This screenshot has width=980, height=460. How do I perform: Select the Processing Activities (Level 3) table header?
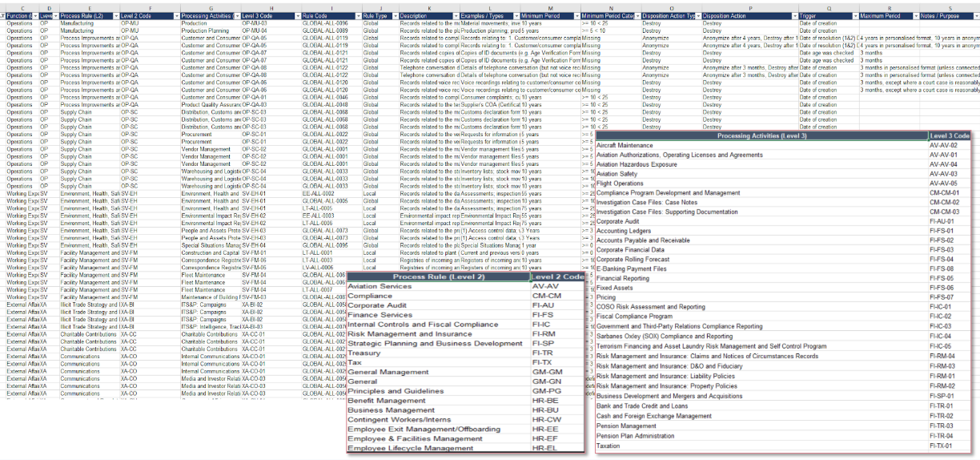tap(761, 136)
